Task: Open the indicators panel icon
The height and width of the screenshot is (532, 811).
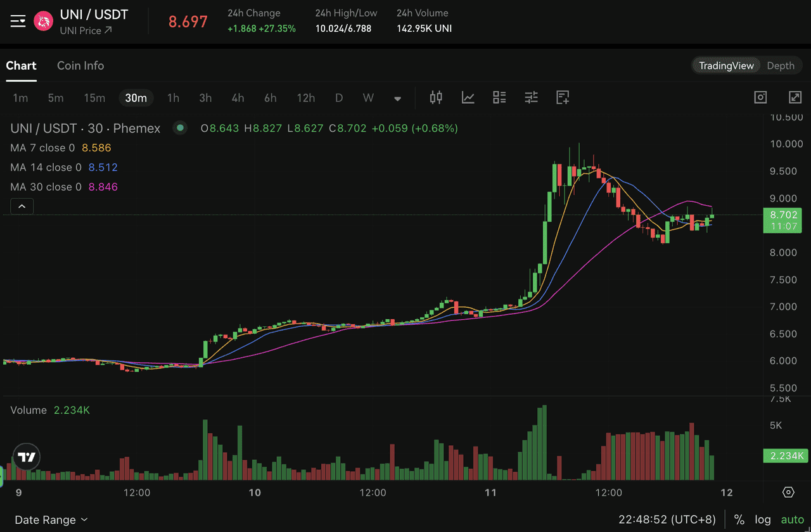Action: tap(468, 98)
